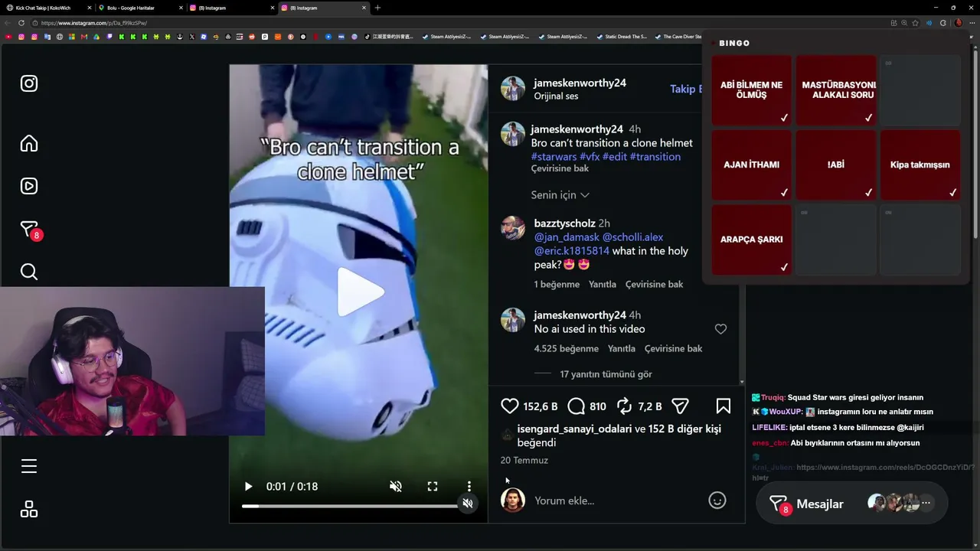Bookmark this page with the star icon
Image resolution: width=980 pixels, height=551 pixels.
(915, 23)
